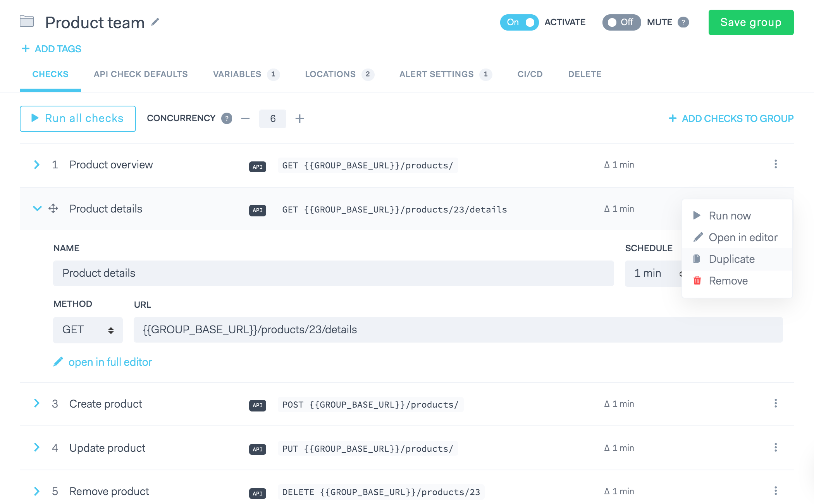Toggle the MUTE switch on

pyautogui.click(x=621, y=22)
